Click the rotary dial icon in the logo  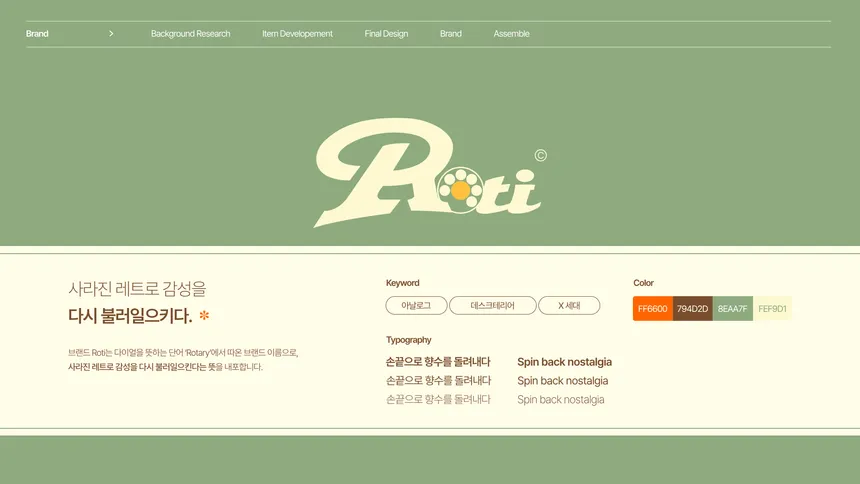[x=460, y=190]
